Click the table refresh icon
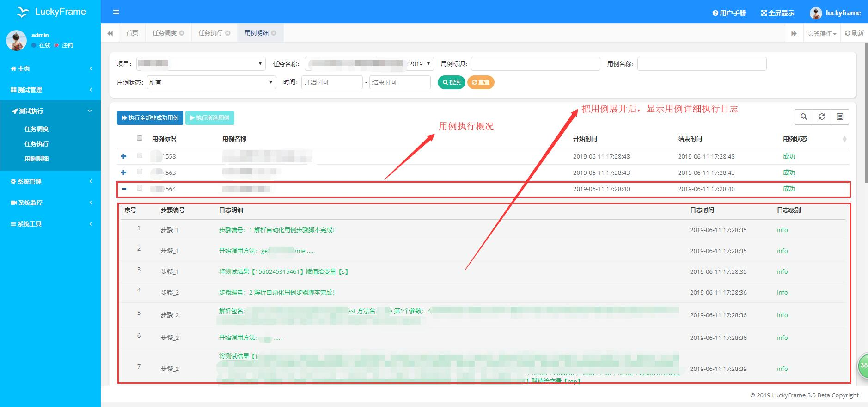This screenshot has height=407, width=868. pyautogui.click(x=822, y=117)
